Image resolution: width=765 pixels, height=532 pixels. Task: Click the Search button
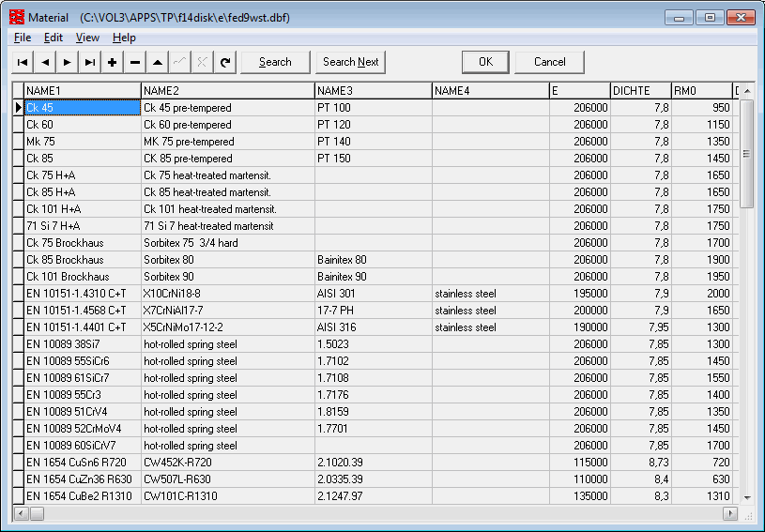coord(275,62)
